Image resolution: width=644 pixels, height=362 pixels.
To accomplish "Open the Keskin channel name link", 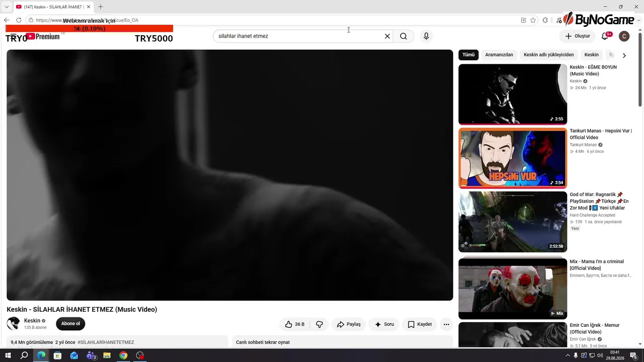I will coord(32,321).
